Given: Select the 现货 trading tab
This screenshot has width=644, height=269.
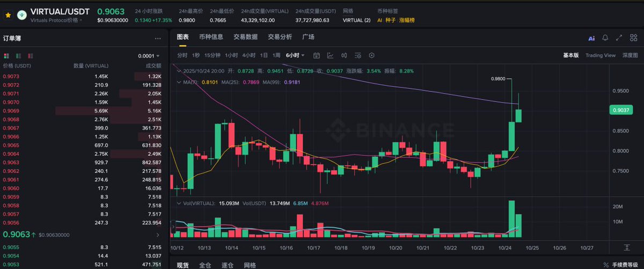Looking at the screenshot, I should tap(182, 265).
